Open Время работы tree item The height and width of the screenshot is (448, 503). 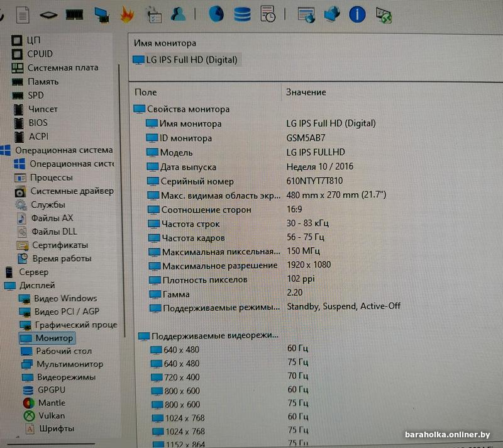pos(54,259)
